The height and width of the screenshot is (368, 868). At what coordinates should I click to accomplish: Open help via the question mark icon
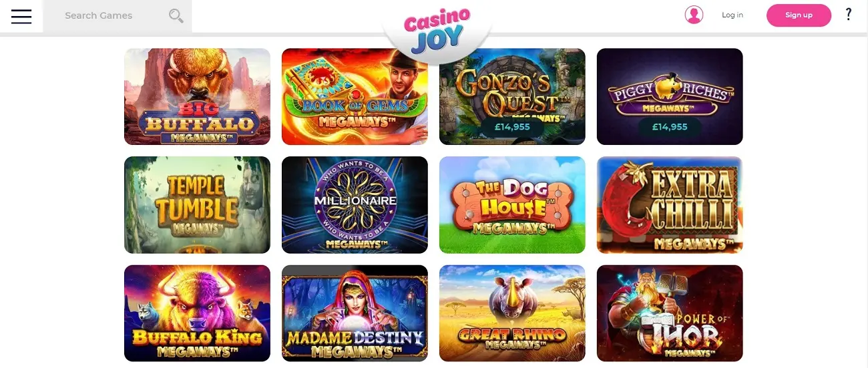pos(849,14)
